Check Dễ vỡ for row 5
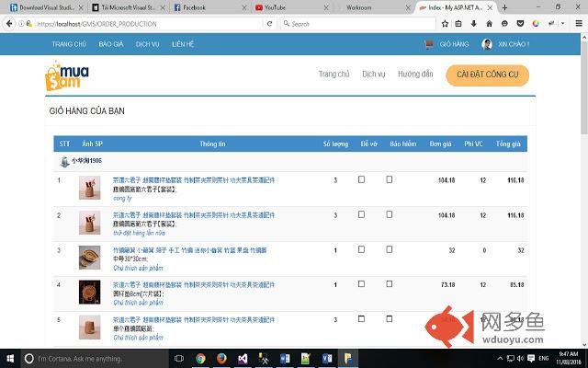The image size is (588, 368). pyautogui.click(x=361, y=319)
